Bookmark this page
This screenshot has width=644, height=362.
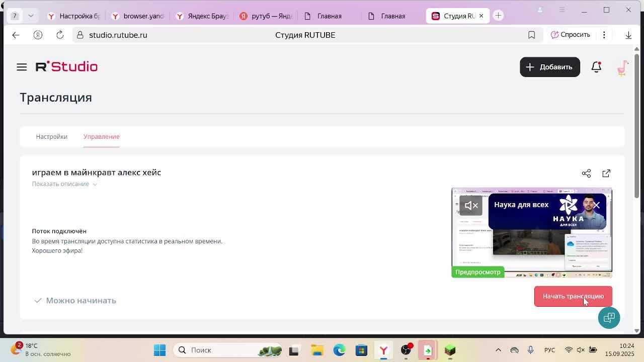coord(531,35)
